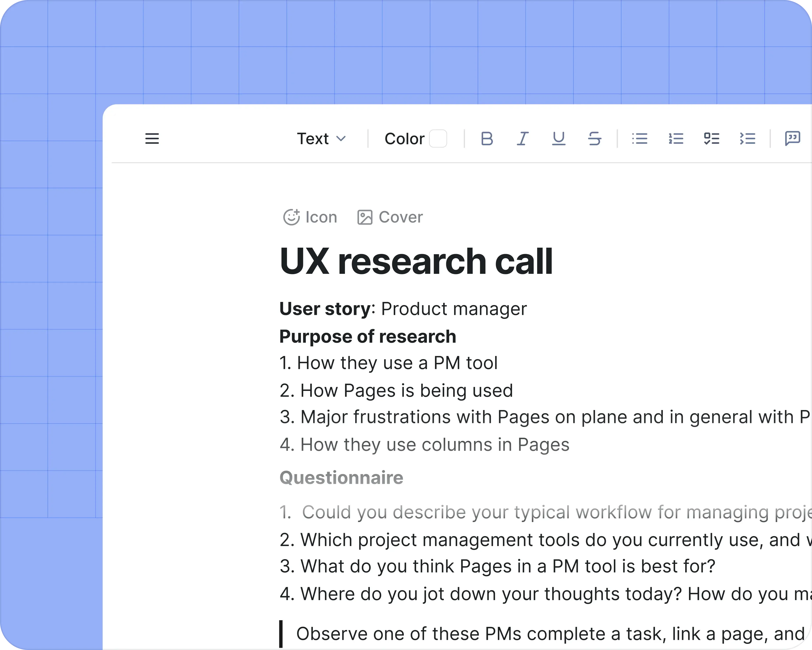Toggle bold formatting
This screenshot has height=650, width=812.
point(487,139)
